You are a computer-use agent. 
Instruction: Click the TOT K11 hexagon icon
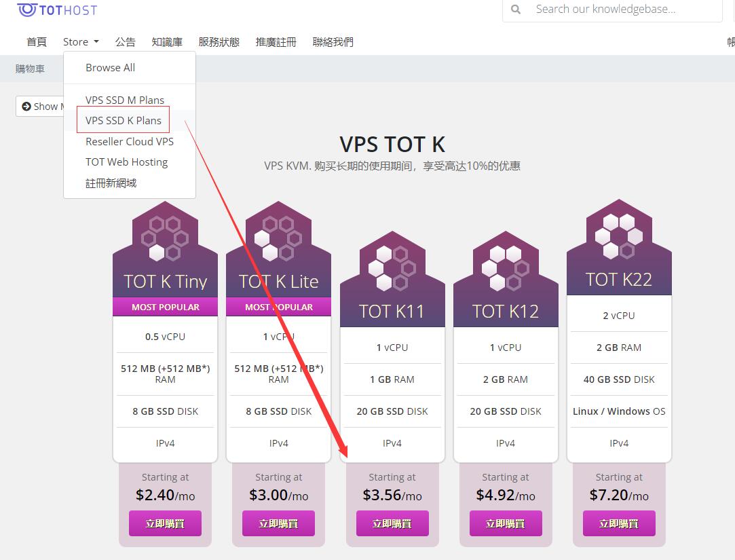click(x=392, y=268)
